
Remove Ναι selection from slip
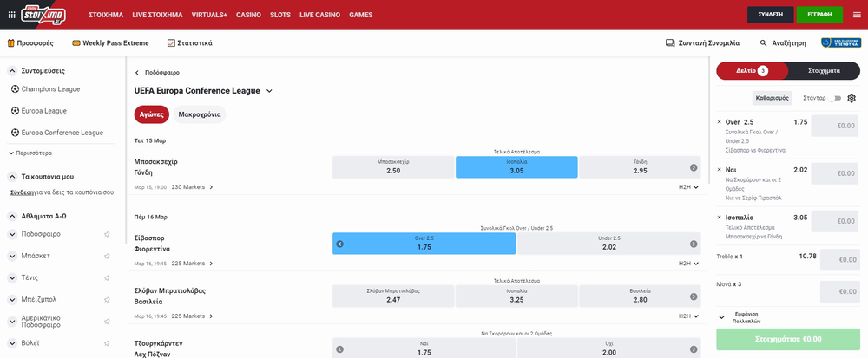(x=719, y=170)
